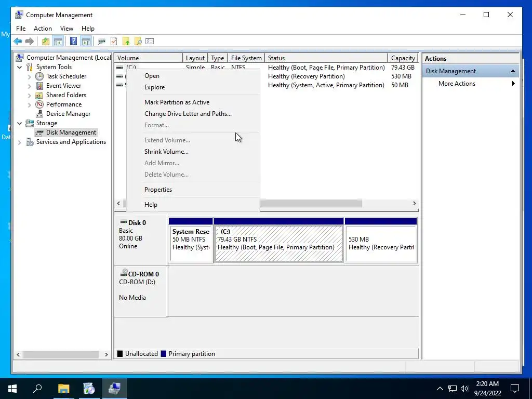Select Task Scheduler in the tree

pyautogui.click(x=66, y=76)
